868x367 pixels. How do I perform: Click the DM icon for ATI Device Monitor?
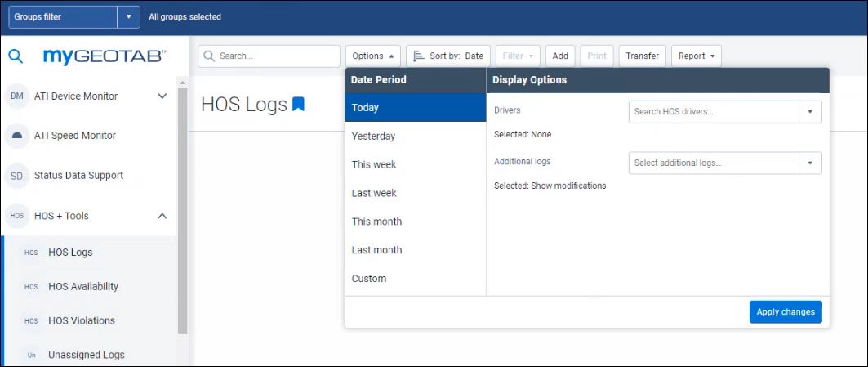coord(16,96)
